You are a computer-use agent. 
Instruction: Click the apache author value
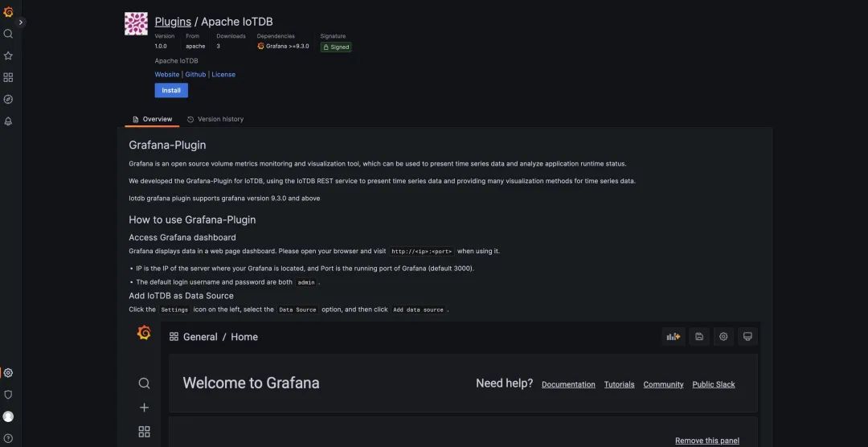pyautogui.click(x=195, y=47)
